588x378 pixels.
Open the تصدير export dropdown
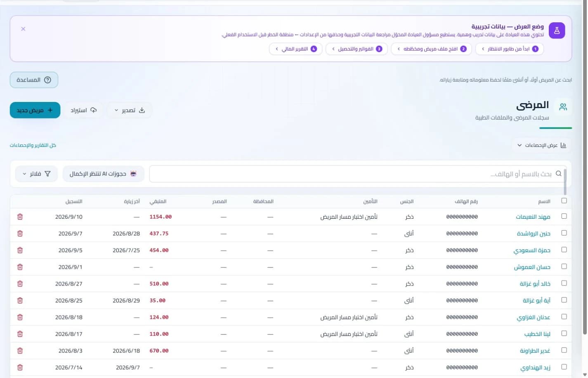129,110
